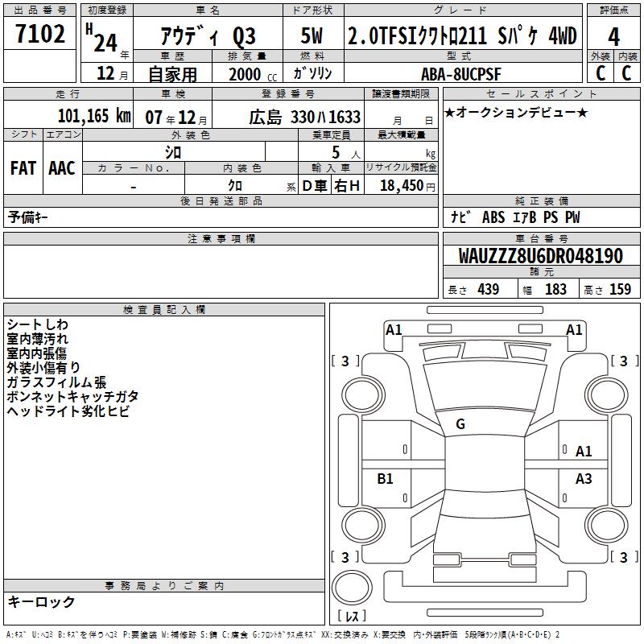Click B1 mark on left rear door
The width and height of the screenshot is (644, 644).
click(385, 478)
